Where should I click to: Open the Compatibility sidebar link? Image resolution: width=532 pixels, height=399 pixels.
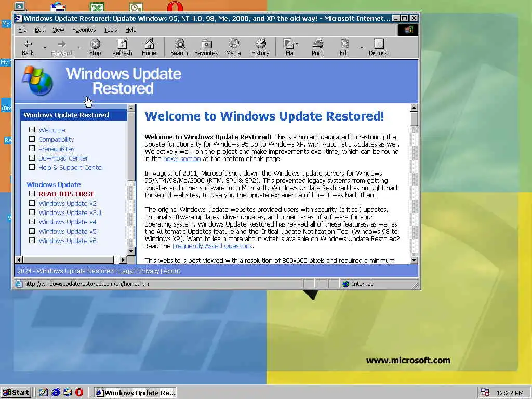tap(56, 139)
